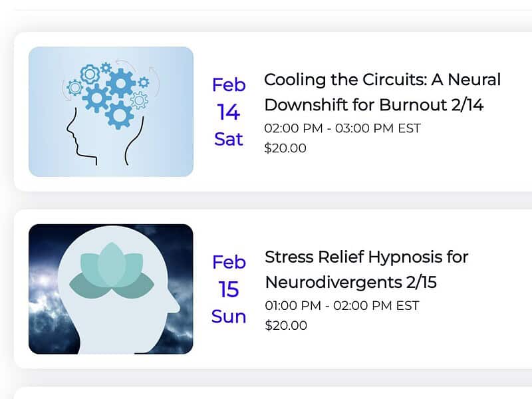Select the day number 14
The image size is (532, 399).
coord(229,112)
